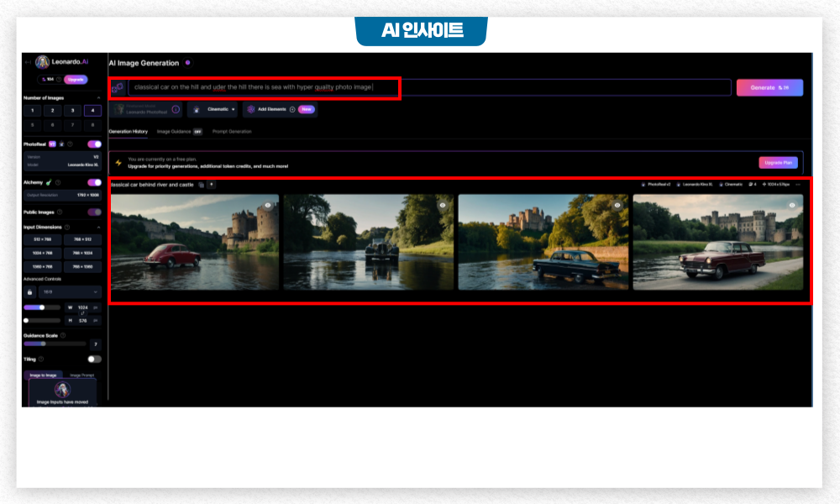840x504 pixels.
Task: Click the Upgrade Plan button
Action: 778,162
